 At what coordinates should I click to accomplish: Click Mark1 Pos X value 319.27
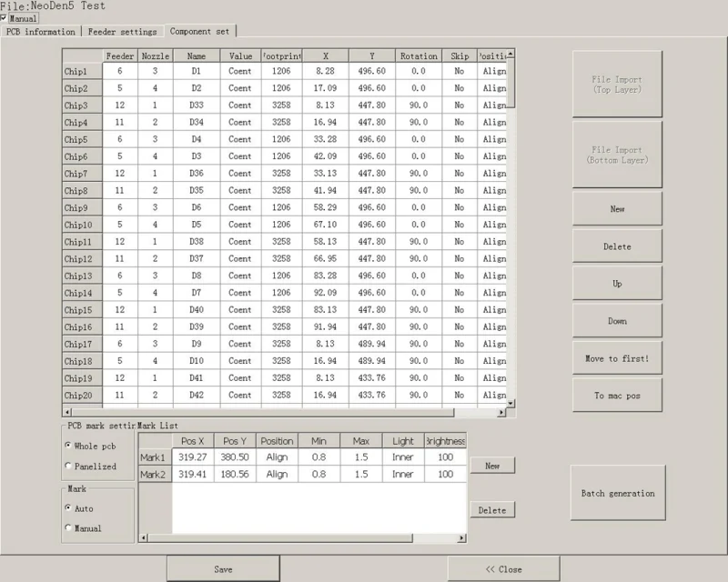pyautogui.click(x=193, y=457)
